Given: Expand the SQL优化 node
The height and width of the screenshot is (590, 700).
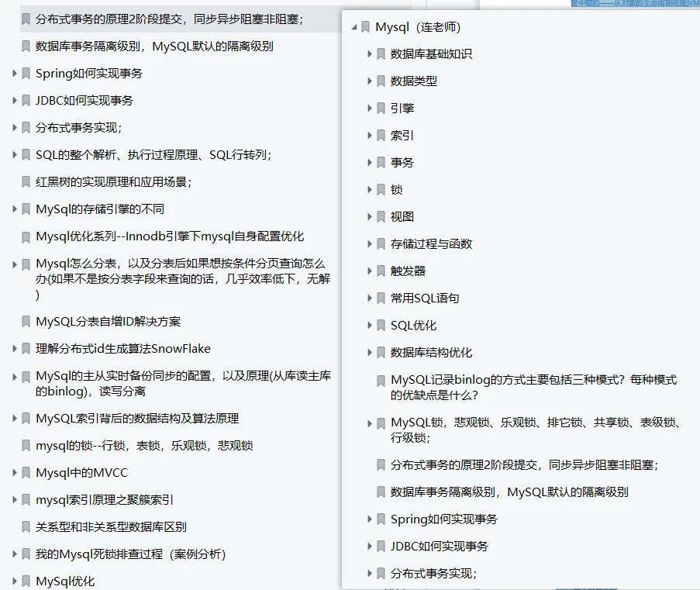Looking at the screenshot, I should point(370,326).
